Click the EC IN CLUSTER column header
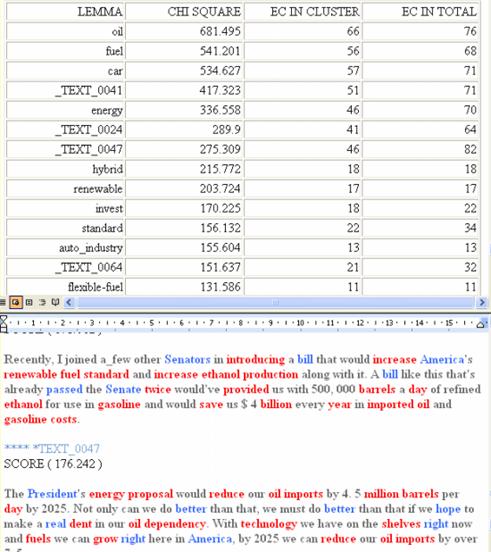The width and height of the screenshot is (491, 552). [x=303, y=12]
